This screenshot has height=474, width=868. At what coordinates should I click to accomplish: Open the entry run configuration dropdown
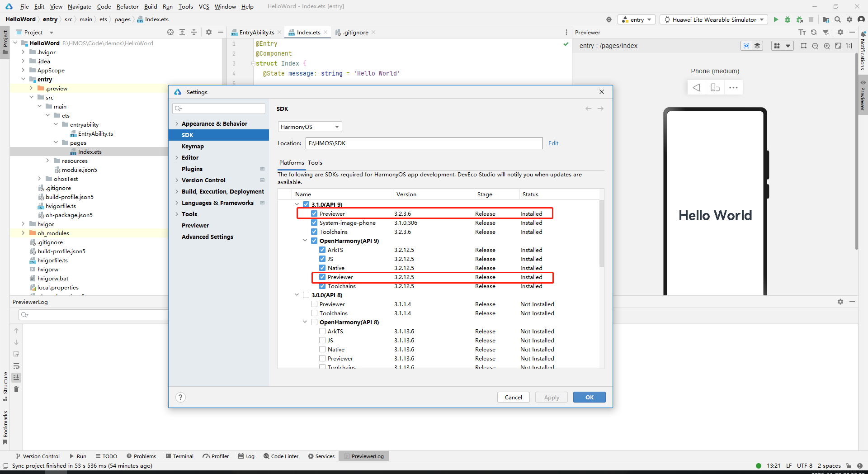tap(637, 19)
